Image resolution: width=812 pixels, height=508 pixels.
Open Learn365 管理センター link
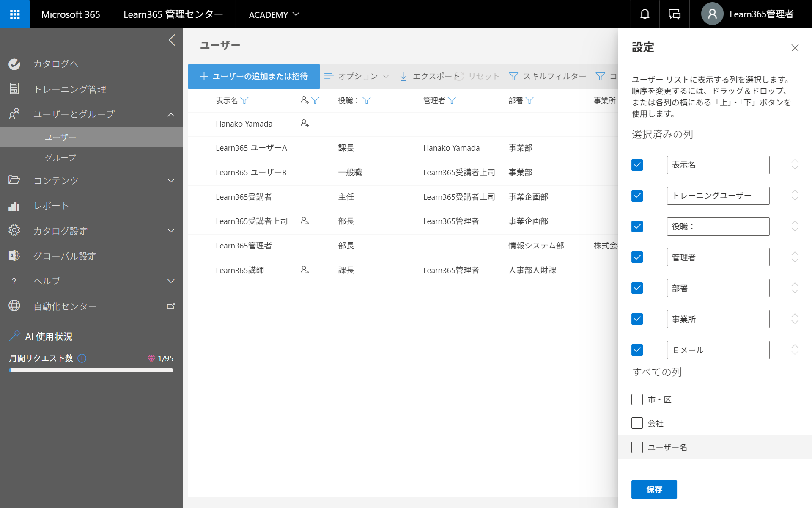tap(173, 14)
